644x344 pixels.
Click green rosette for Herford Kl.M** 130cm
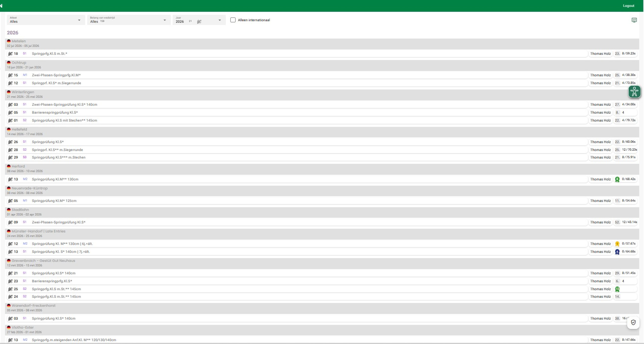tap(617, 179)
